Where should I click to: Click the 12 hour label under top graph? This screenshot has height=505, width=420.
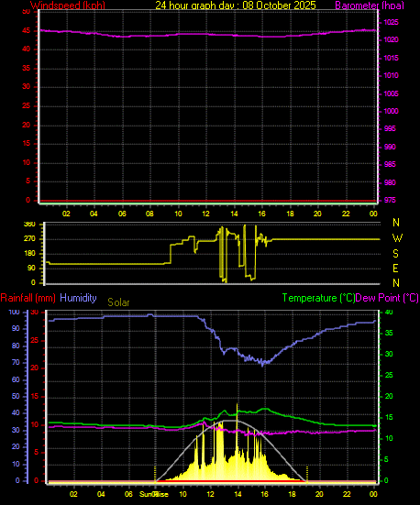[205, 214]
